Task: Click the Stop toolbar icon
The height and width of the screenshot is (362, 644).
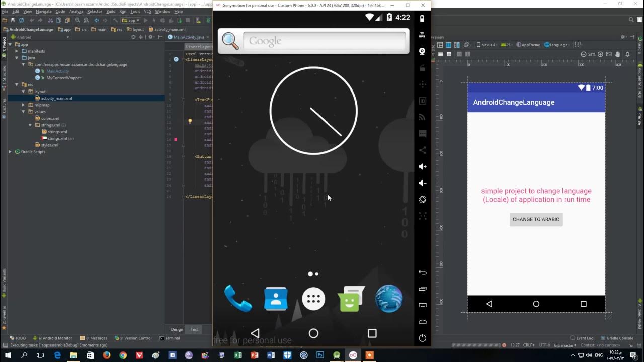Action: [x=188, y=20]
